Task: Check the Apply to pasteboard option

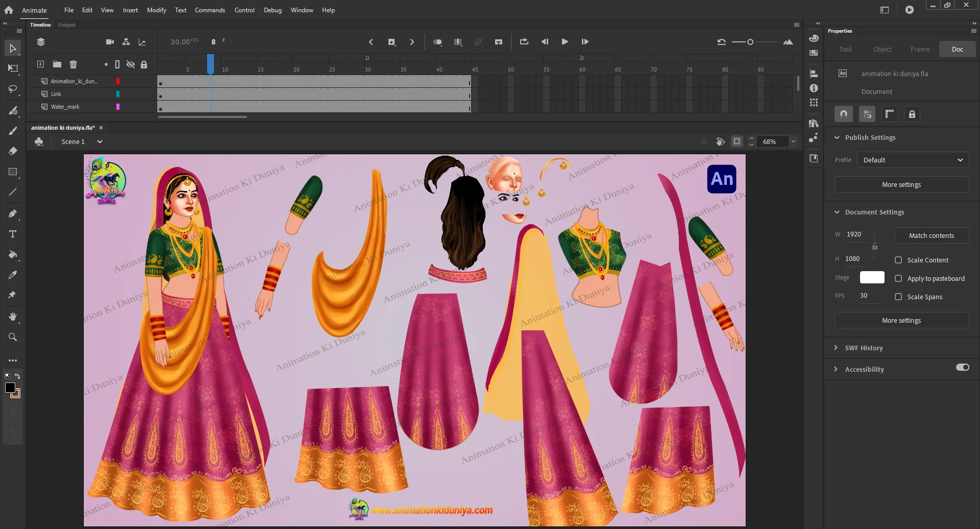Action: click(x=898, y=278)
